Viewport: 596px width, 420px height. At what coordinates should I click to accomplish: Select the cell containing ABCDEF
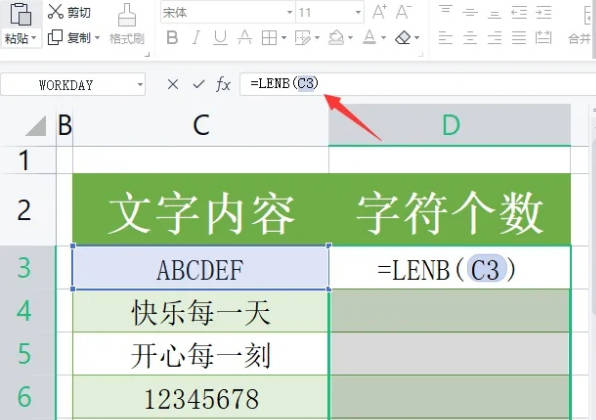tap(201, 268)
